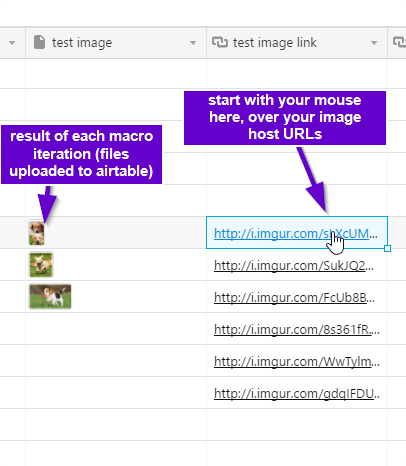Image resolution: width=406 pixels, height=466 pixels.
Task: Open the beagle with ball thumbnail
Action: [x=50, y=296]
